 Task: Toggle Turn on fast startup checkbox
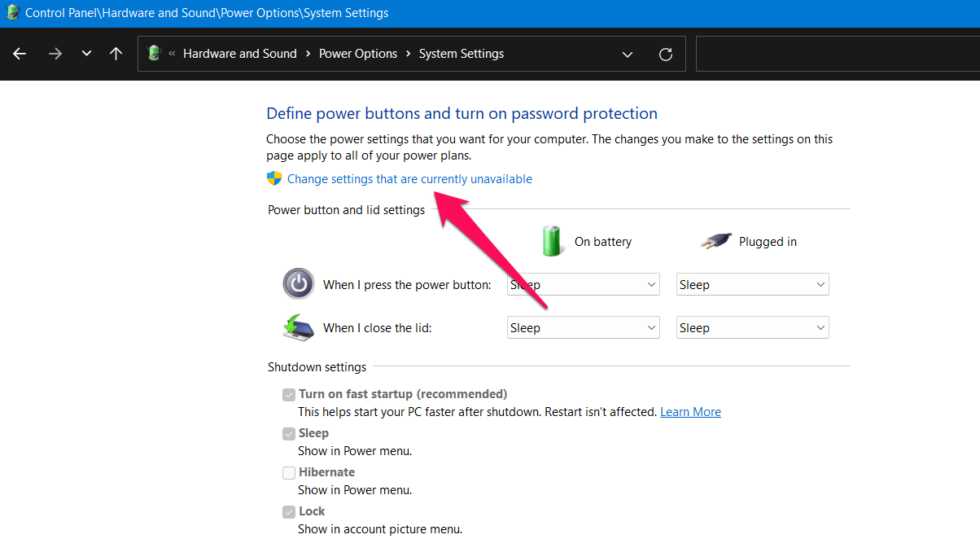(x=289, y=395)
